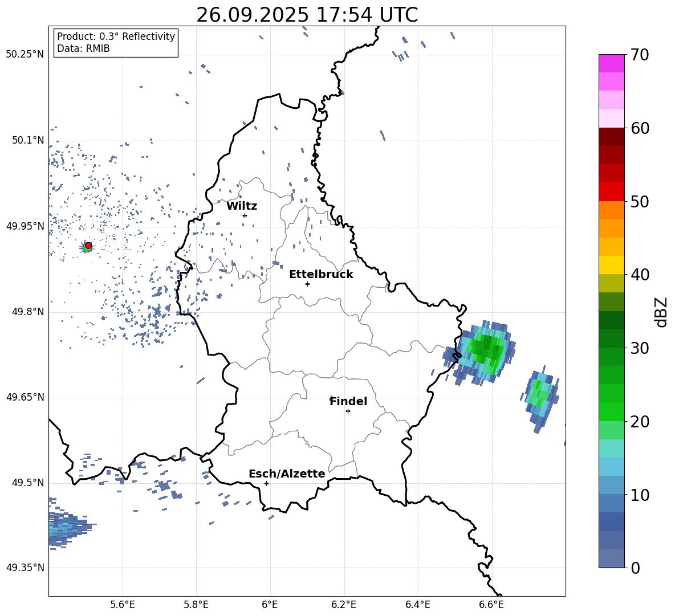Click the cross marker below Wiltz

pos(245,215)
